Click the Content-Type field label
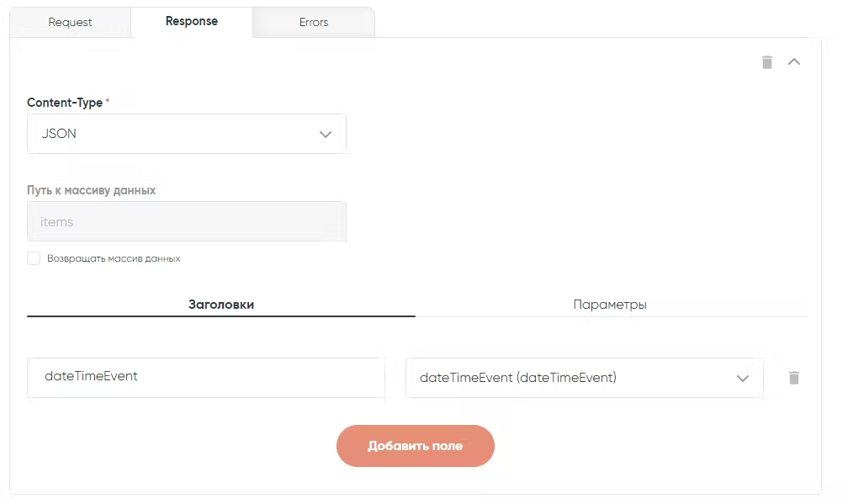The width and height of the screenshot is (848, 504). tap(65, 103)
